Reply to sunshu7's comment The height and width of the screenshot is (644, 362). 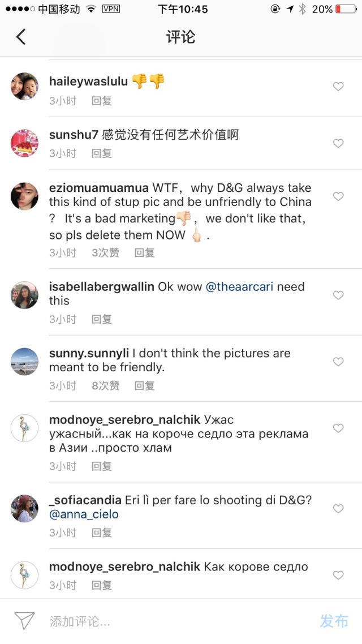tap(102, 153)
